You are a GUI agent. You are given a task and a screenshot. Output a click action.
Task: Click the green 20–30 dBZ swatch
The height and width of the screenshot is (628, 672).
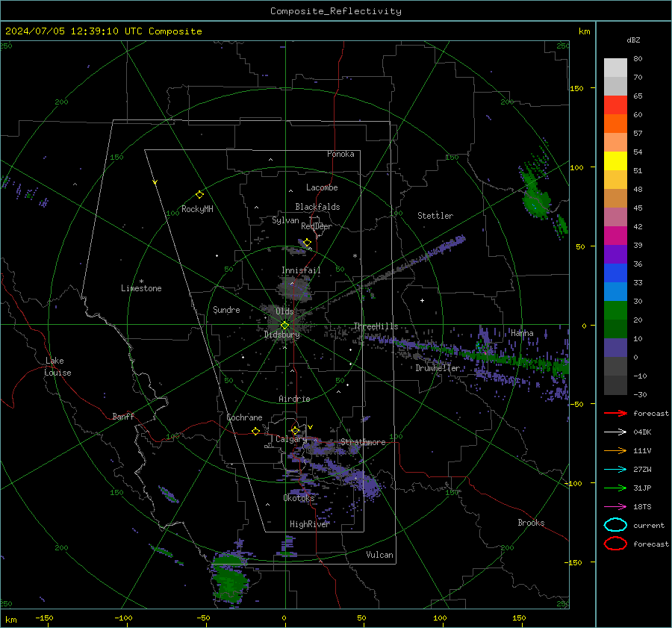click(615, 311)
